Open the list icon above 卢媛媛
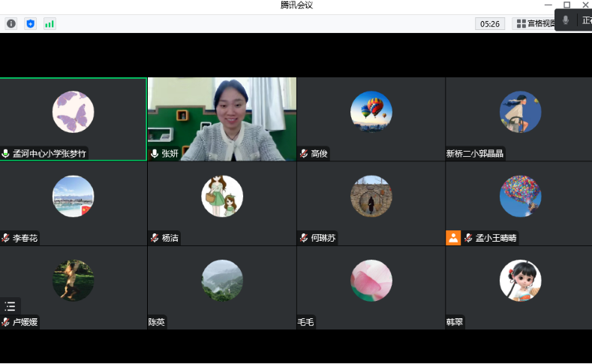The image size is (592, 364). [x=10, y=306]
